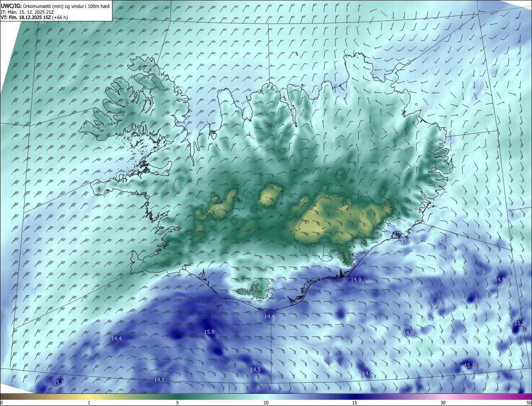The height and width of the screenshot is (406, 532).
Task: Click the 12.9 precipitation value label
Action: click(406, 241)
